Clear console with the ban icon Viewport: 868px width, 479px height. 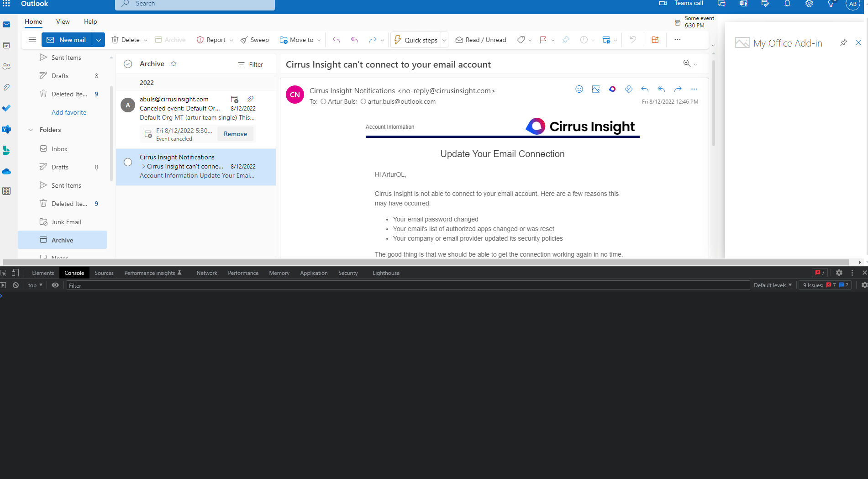[16, 285]
